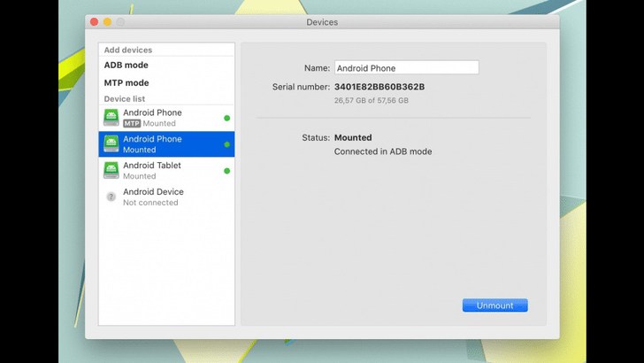Minimize the Devices window
Viewport: 644px width, 363px height.
[107, 22]
